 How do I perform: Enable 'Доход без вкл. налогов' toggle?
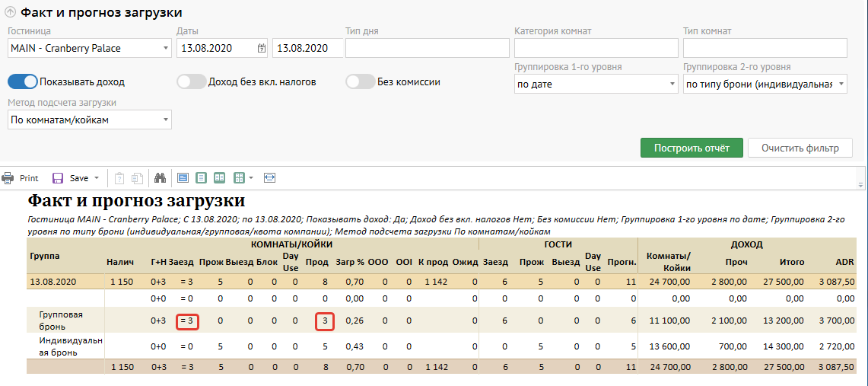pyautogui.click(x=191, y=81)
